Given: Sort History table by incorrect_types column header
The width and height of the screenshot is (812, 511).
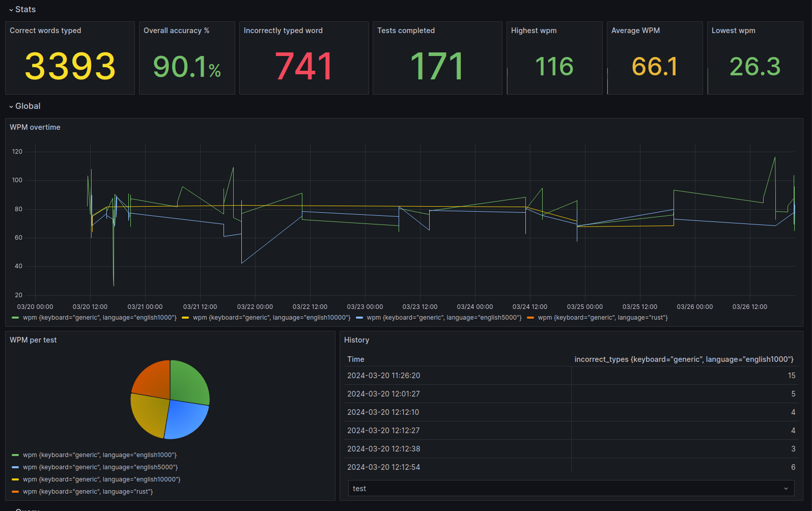Looking at the screenshot, I should (x=684, y=359).
